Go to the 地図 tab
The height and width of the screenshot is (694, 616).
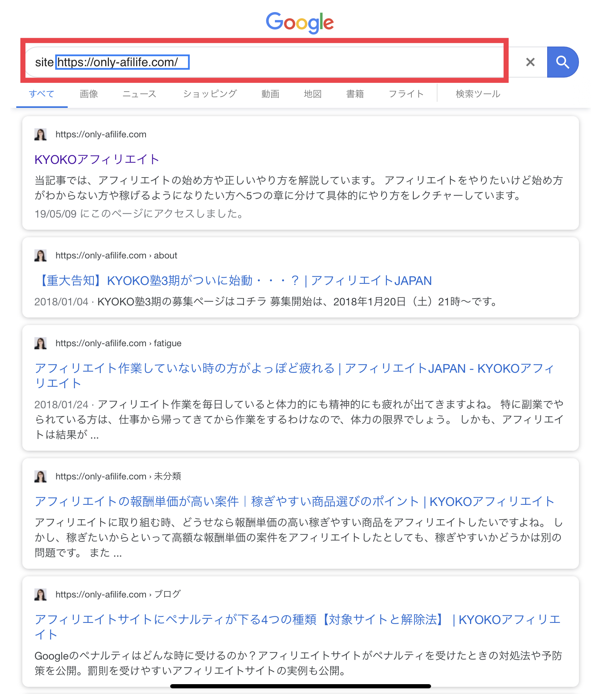313,94
